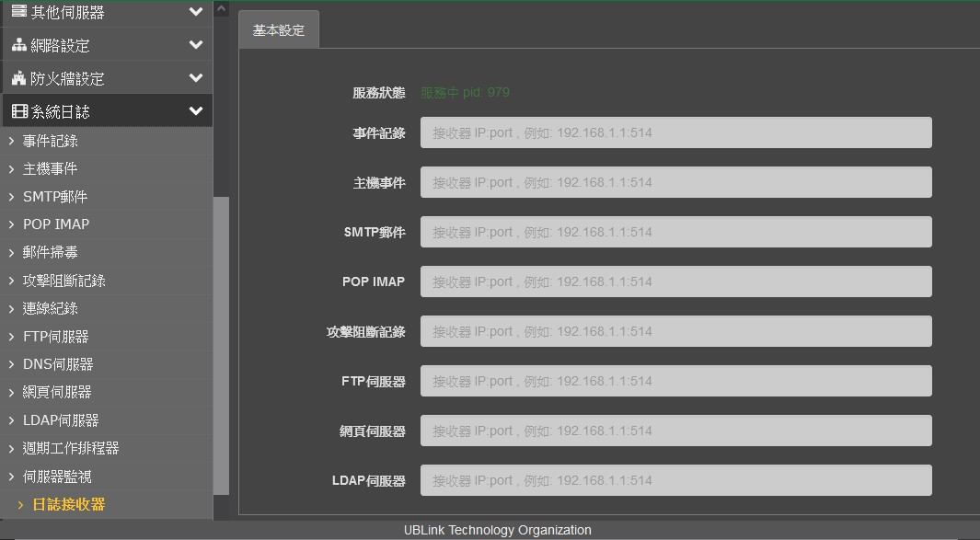The image size is (980, 540).
Task: Expand the 防火牆設定 section chevron
Action: (x=195, y=78)
